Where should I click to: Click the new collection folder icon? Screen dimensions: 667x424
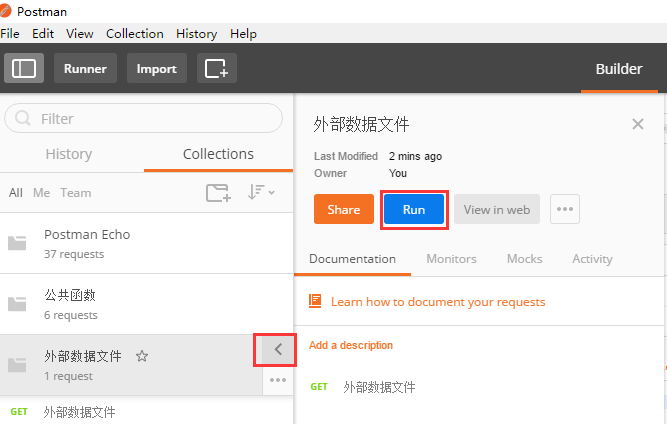point(218,193)
